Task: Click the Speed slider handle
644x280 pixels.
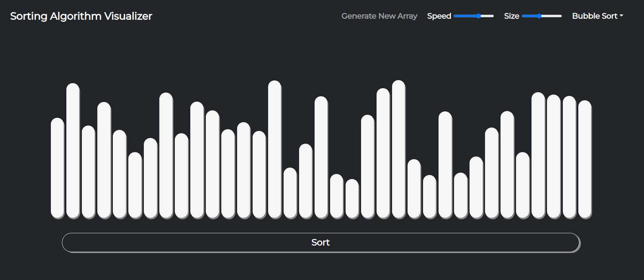Action: pos(479,16)
